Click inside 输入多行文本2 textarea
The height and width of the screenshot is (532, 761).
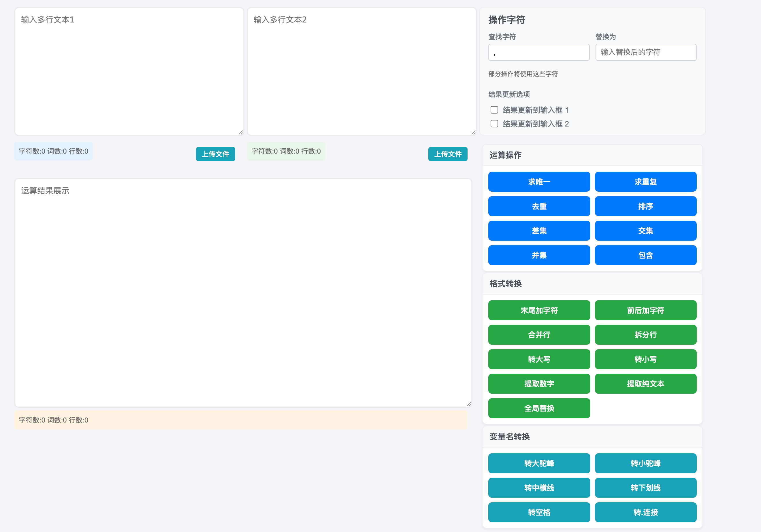click(x=361, y=71)
